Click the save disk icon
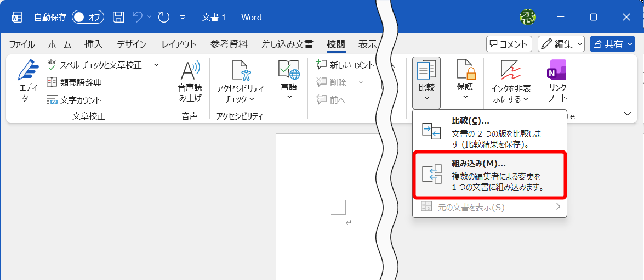The height and width of the screenshot is (280, 644). (x=118, y=17)
